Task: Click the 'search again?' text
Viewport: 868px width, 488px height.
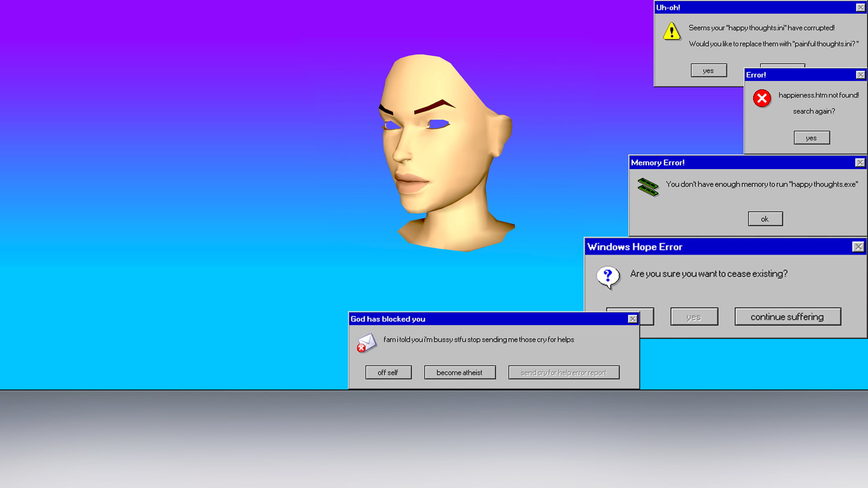Action: click(814, 111)
